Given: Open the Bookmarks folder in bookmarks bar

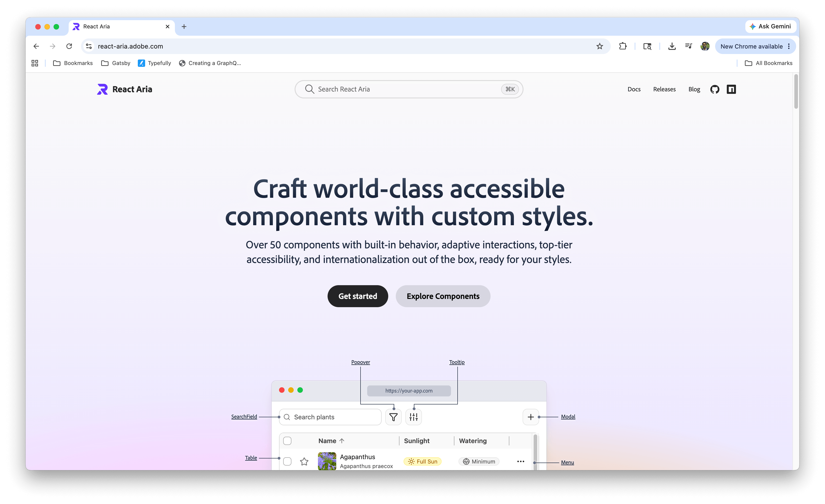Looking at the screenshot, I should [x=73, y=63].
